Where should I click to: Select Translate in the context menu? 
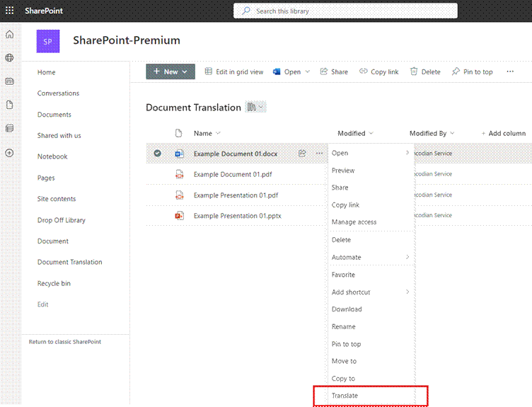point(345,396)
